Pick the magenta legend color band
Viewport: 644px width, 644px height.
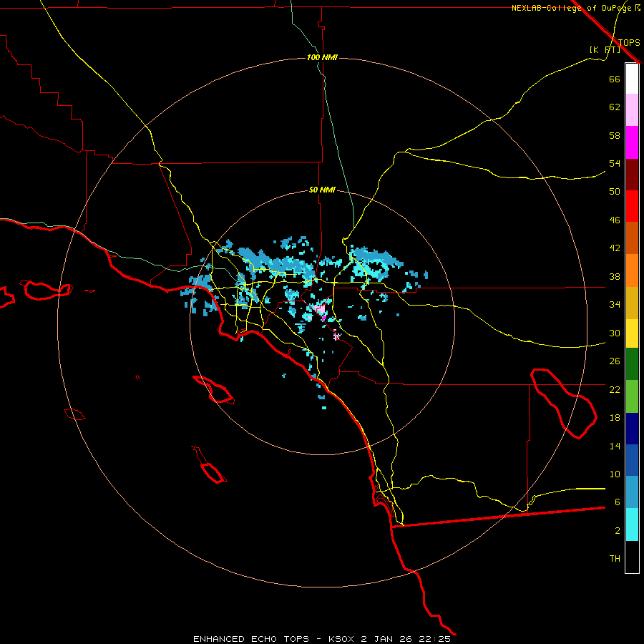pos(632,142)
